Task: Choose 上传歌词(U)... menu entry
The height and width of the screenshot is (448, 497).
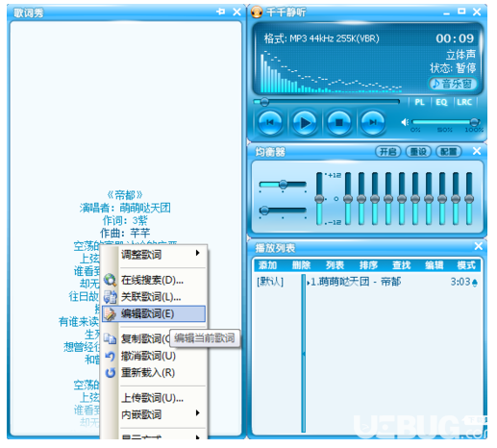Action: [154, 398]
